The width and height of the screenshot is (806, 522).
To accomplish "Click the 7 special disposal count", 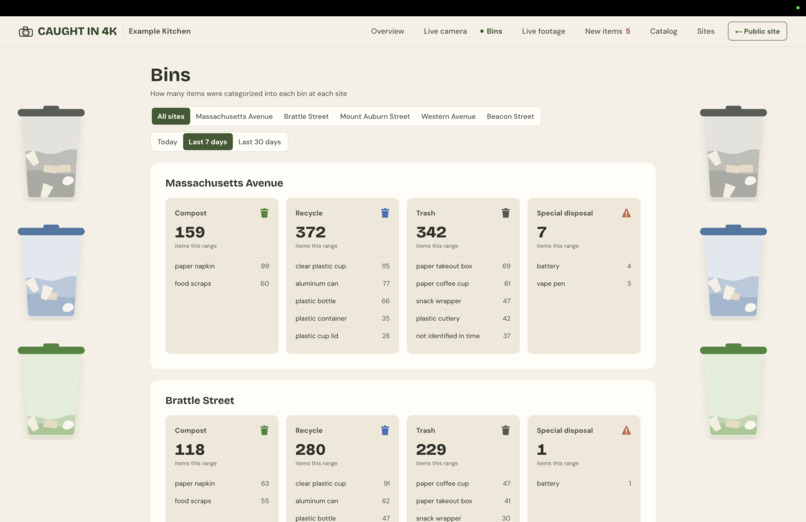I will 542,232.
